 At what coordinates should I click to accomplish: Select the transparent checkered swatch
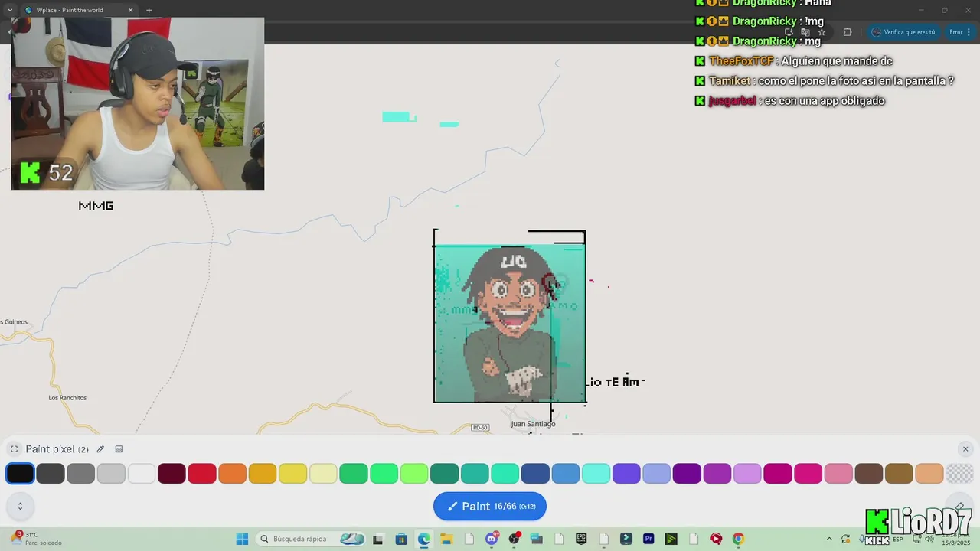[x=960, y=474]
